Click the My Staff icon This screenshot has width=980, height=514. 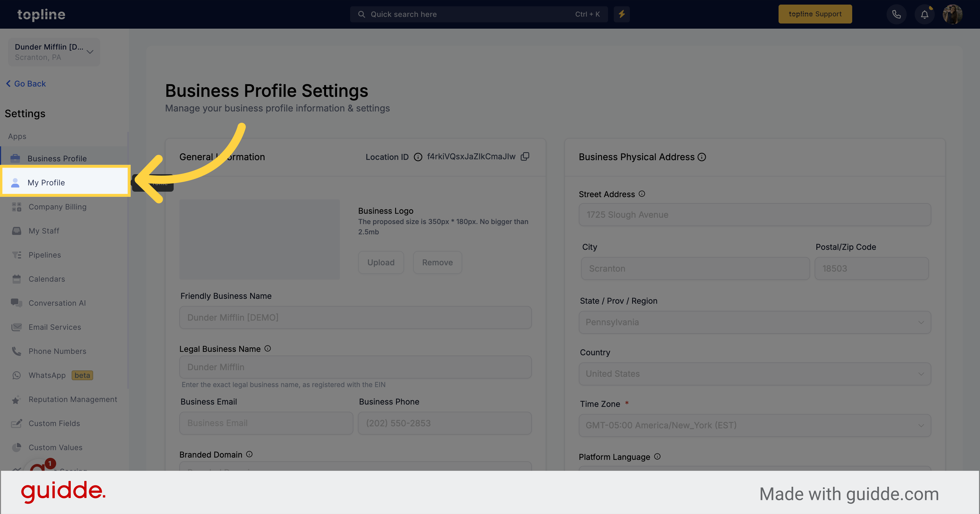16,231
